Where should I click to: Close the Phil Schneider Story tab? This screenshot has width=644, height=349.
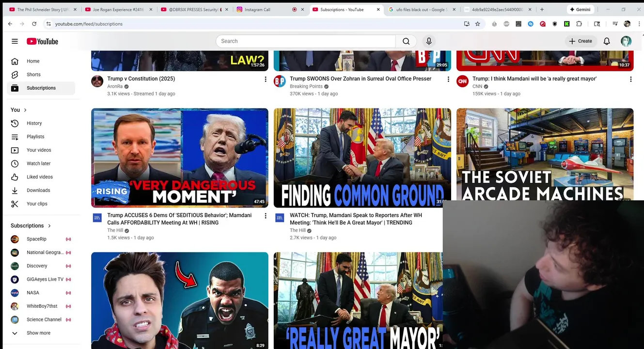(x=75, y=9)
